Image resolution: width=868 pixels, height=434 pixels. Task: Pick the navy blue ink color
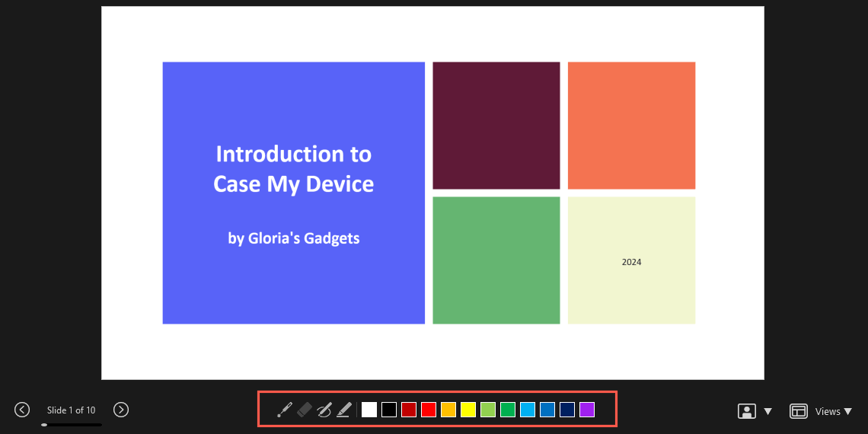click(x=566, y=410)
